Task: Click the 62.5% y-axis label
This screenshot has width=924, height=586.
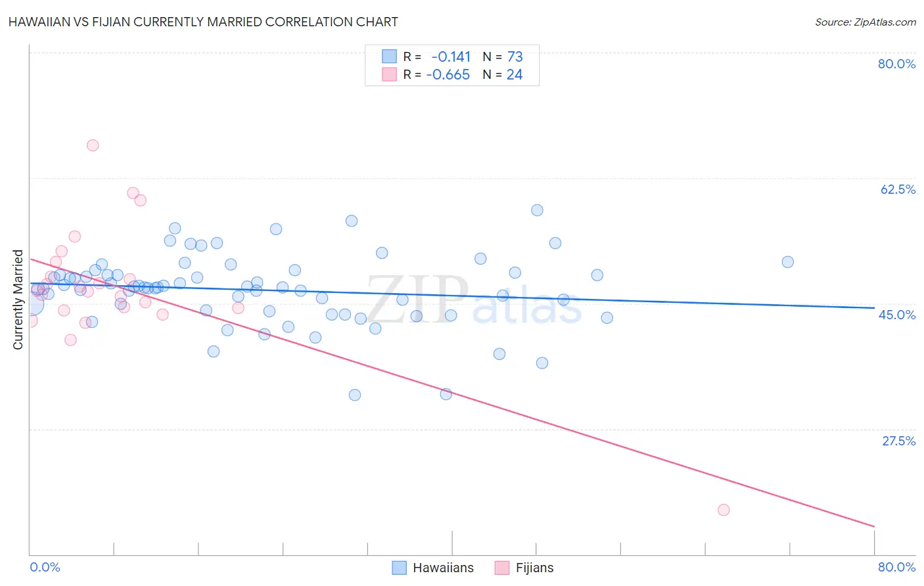Action: point(898,189)
